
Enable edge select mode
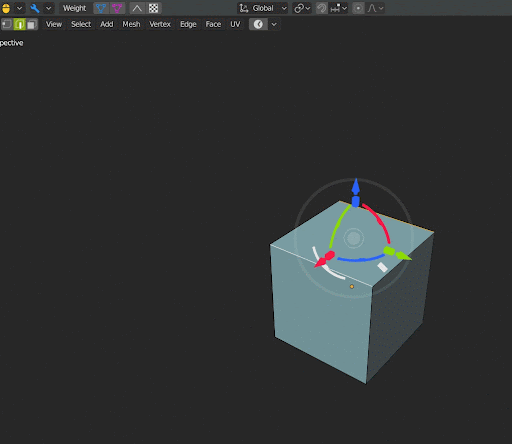tap(19, 24)
